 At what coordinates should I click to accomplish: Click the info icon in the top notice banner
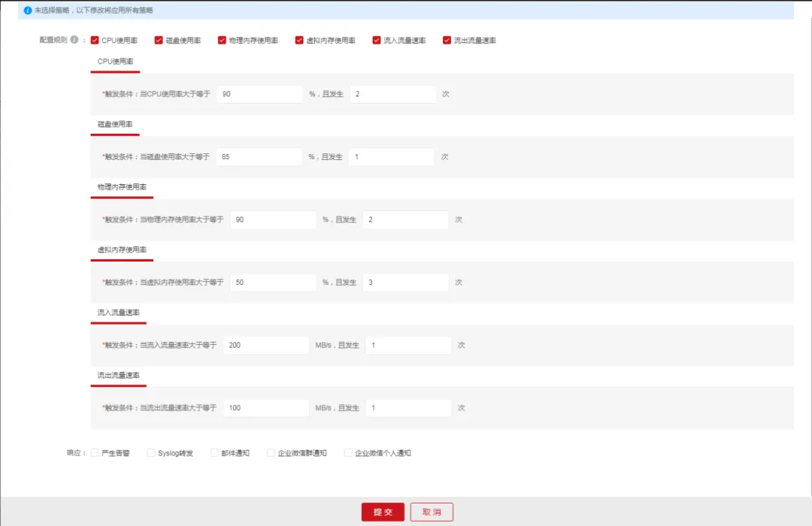[x=28, y=11]
